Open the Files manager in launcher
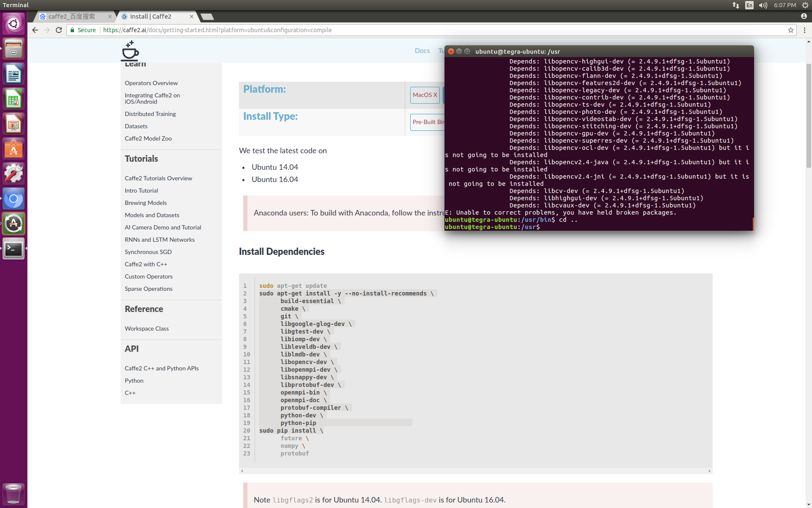 pos(14,49)
